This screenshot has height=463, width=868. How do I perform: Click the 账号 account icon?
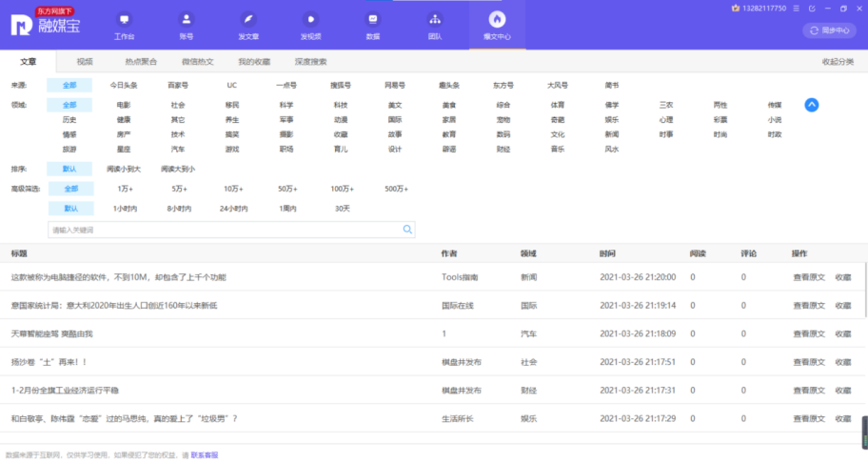click(x=186, y=25)
